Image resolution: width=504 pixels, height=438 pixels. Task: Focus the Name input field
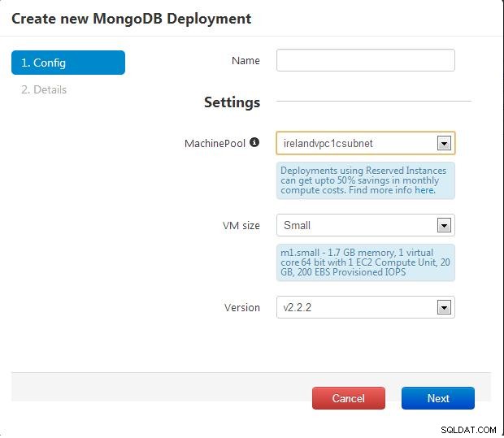(366, 60)
